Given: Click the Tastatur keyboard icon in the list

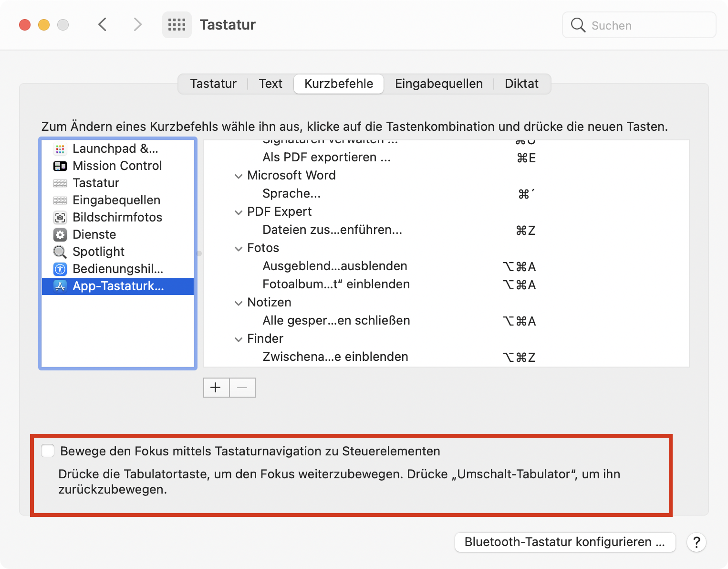Looking at the screenshot, I should tap(60, 183).
